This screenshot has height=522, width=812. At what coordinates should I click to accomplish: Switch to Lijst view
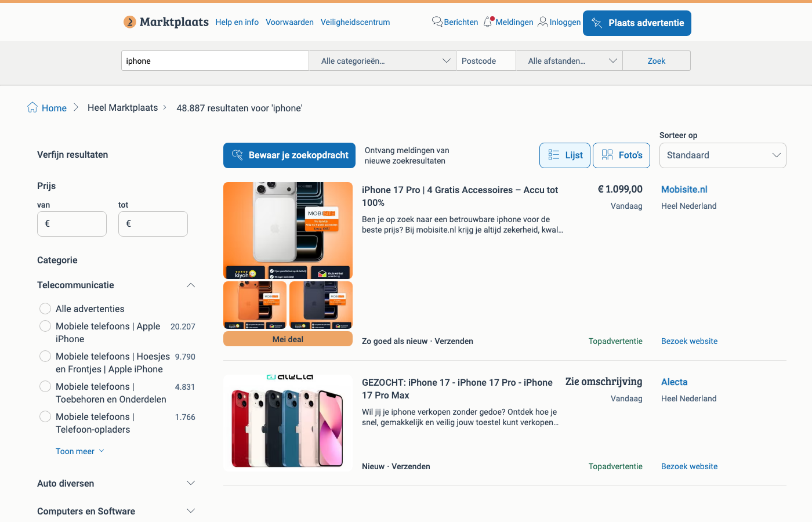pyautogui.click(x=565, y=155)
